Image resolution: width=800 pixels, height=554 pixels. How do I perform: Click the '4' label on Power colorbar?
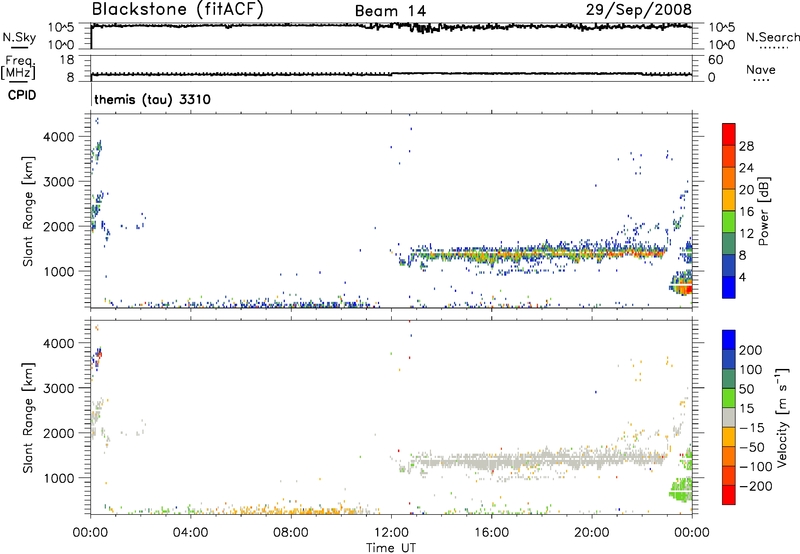click(742, 277)
